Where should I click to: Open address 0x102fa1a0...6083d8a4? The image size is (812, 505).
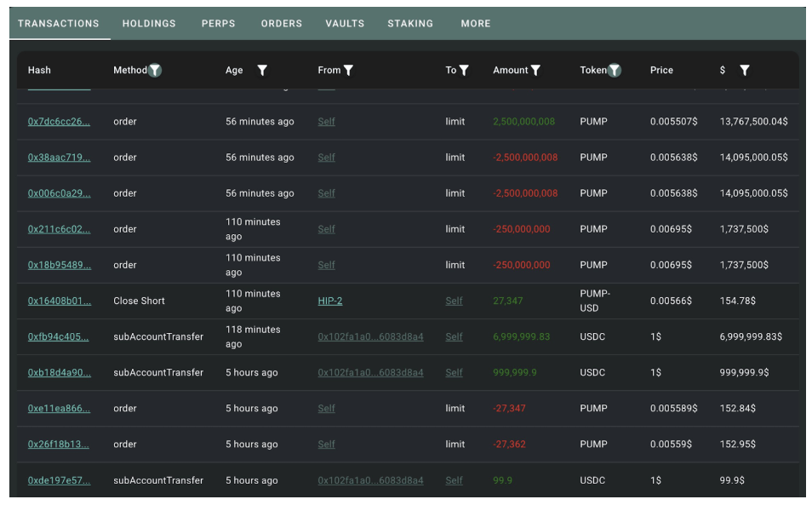click(x=370, y=336)
